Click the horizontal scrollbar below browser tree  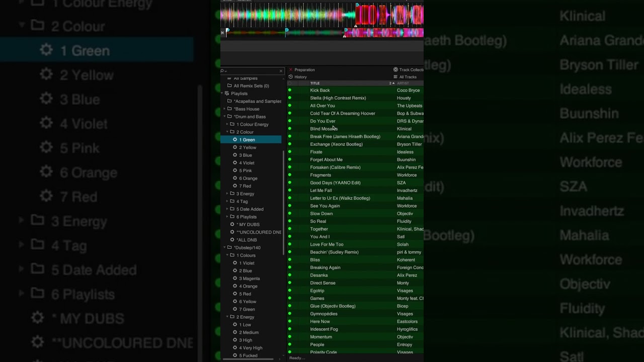[247, 359]
